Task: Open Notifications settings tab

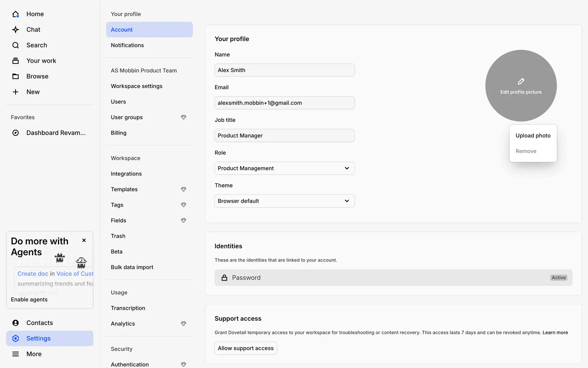Action: (x=127, y=45)
